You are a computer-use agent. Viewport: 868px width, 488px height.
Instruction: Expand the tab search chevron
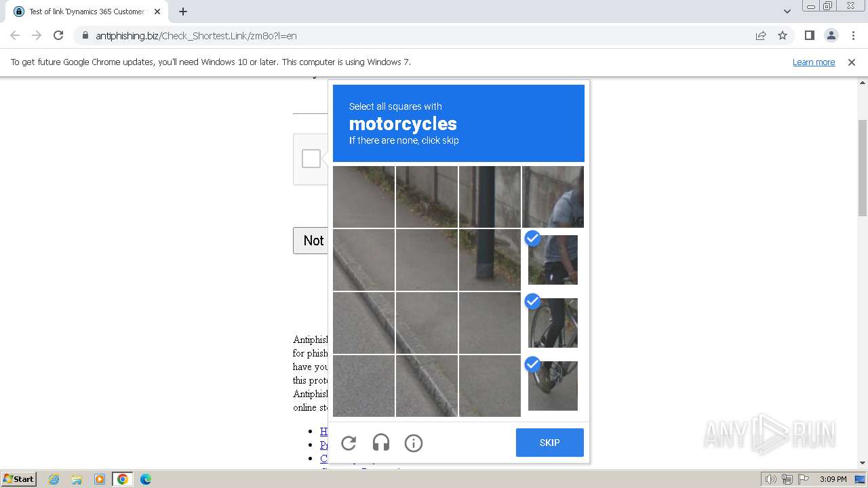(x=787, y=12)
